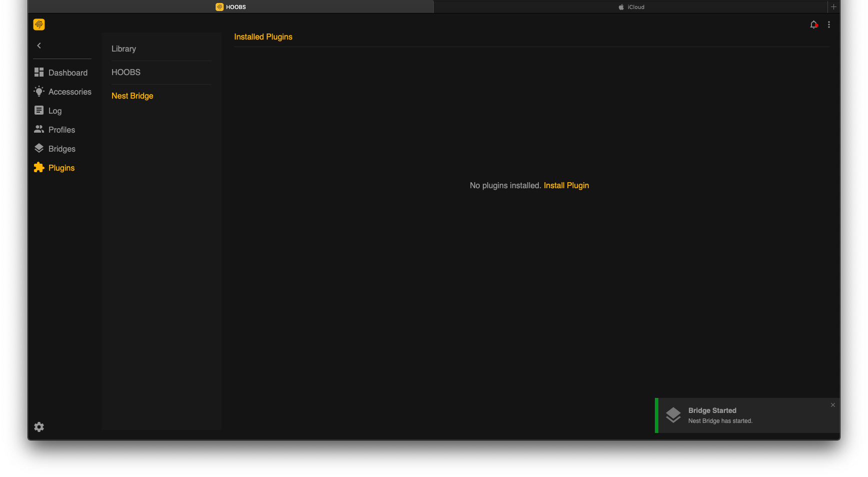Select the Nest Bridge entry

pyautogui.click(x=132, y=96)
